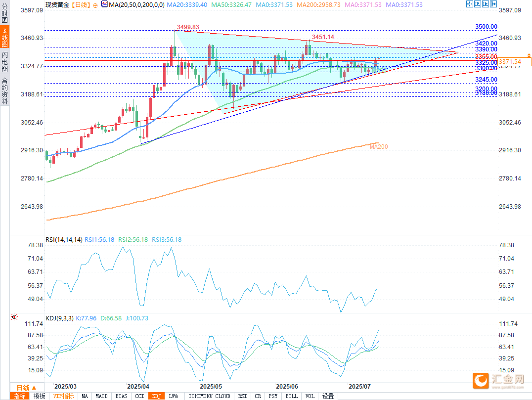The height and width of the screenshot is (400, 532).
Task: Select the KDJ indicator button
Action: click(156, 396)
